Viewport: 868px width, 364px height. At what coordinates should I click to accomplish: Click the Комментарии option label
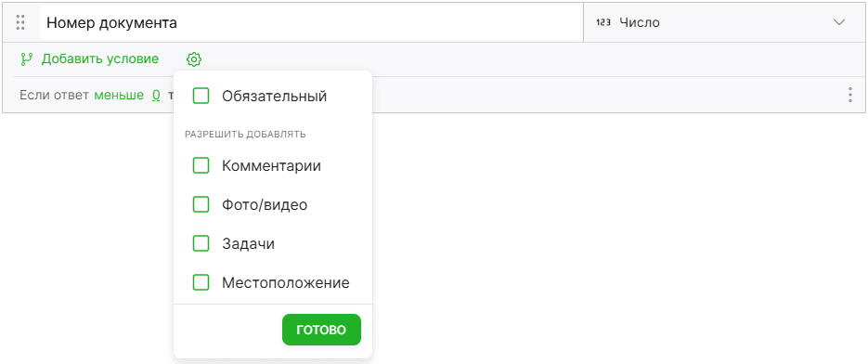click(x=271, y=165)
